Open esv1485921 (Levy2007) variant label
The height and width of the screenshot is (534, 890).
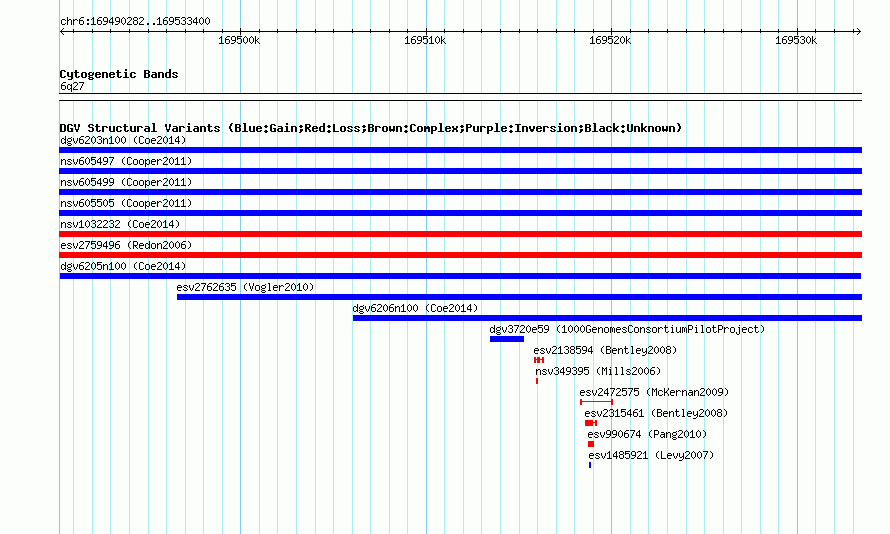click(651, 455)
